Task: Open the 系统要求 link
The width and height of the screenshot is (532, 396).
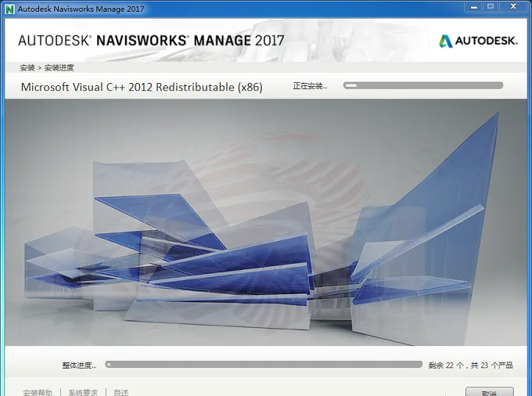Action: pyautogui.click(x=83, y=393)
